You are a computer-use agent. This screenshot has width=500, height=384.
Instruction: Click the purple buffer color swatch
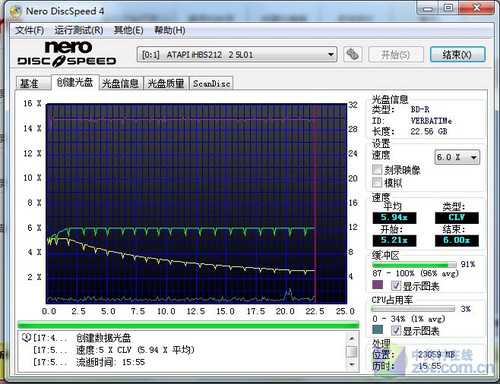pos(378,285)
